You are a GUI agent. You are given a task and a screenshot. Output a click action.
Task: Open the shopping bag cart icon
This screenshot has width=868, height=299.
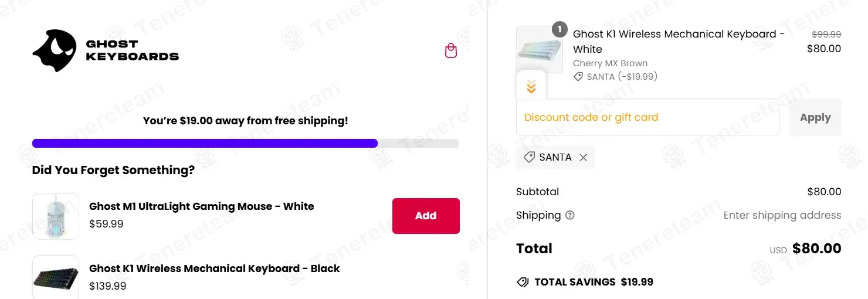450,51
